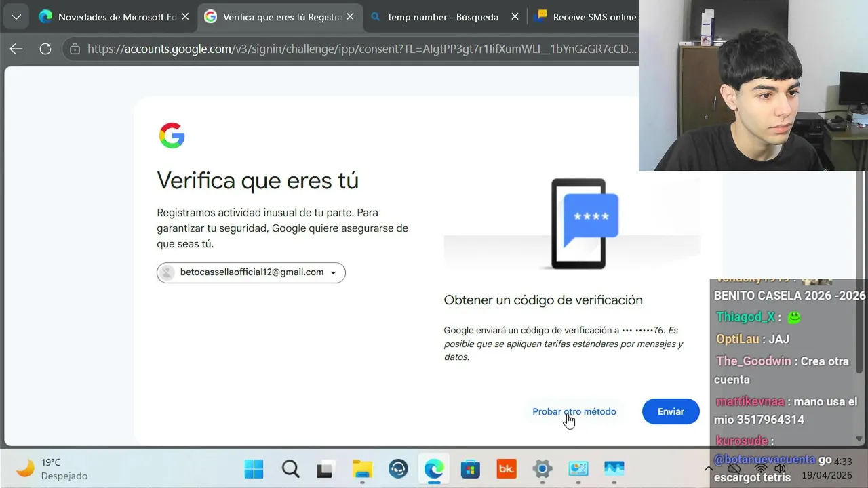Click the address bar URL
Image resolution: width=868 pixels, height=488 pixels.
362,49
